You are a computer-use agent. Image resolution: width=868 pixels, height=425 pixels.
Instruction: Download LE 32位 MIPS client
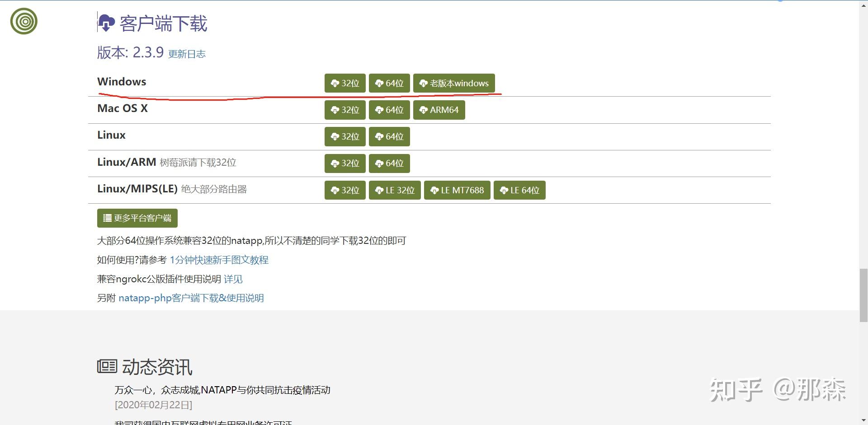pyautogui.click(x=394, y=190)
